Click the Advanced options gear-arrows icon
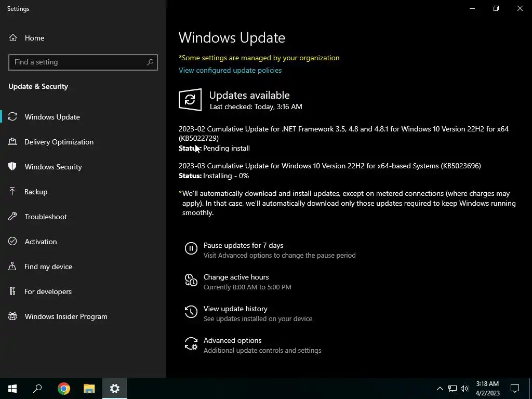 pos(191,343)
